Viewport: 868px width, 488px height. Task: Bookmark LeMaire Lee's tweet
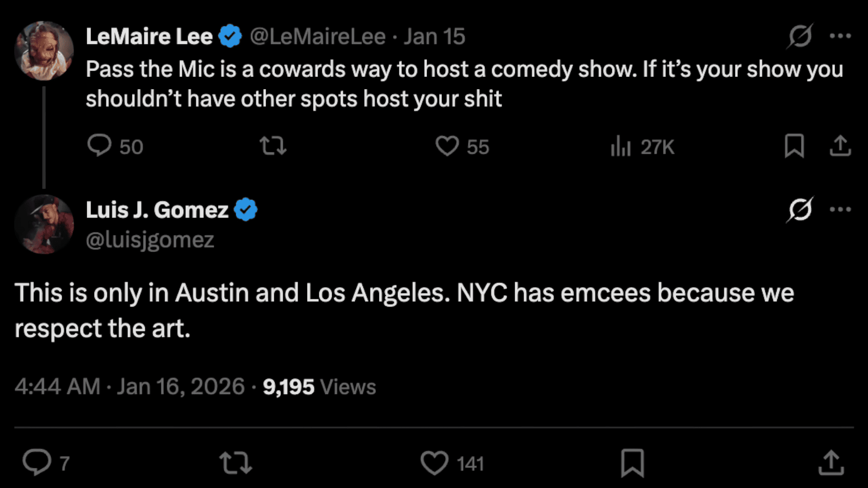click(794, 146)
